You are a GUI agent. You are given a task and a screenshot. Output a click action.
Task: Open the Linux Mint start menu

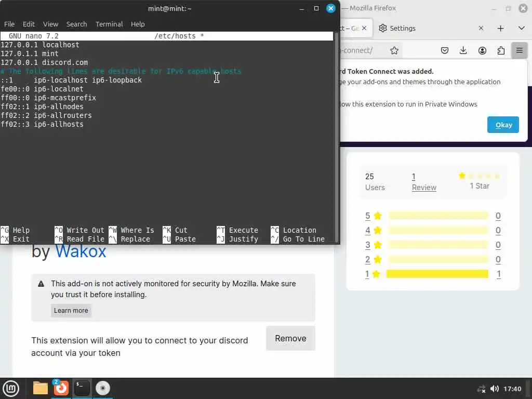(11, 388)
